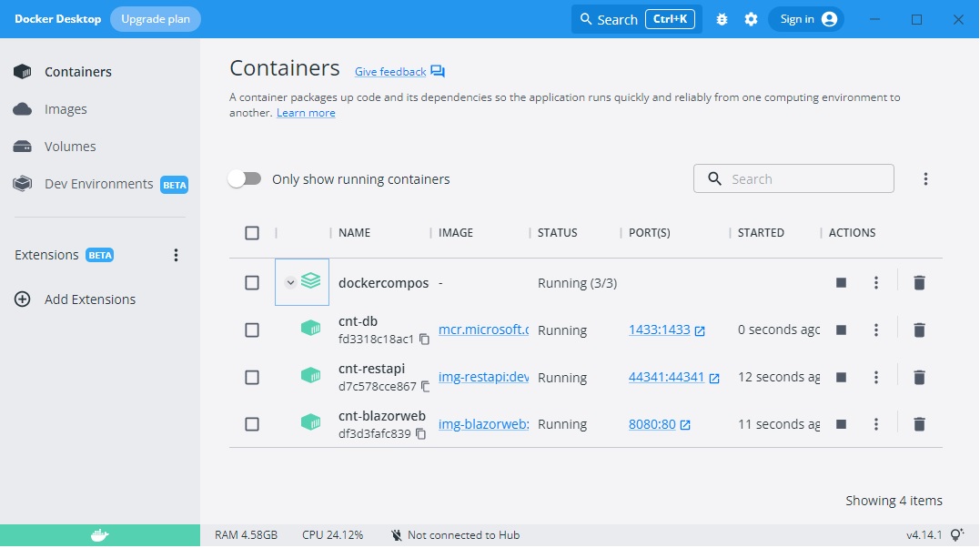Screen dimensions: 980x548
Task: Click the cnt-db container icon
Action: 310,328
